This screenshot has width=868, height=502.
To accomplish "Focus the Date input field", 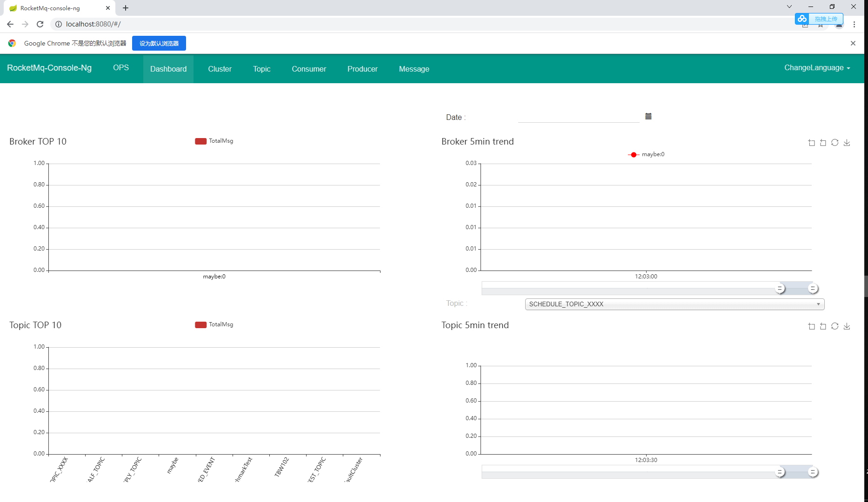I will [x=579, y=117].
